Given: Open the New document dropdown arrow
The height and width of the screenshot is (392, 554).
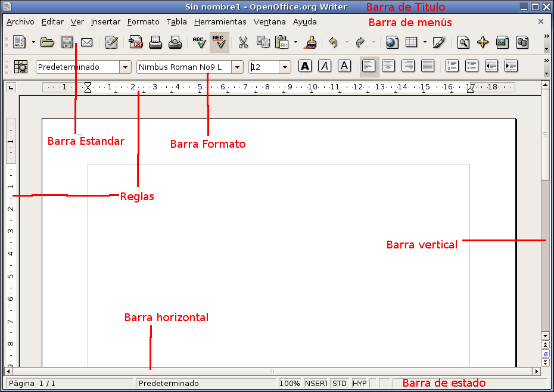Looking at the screenshot, I should pyautogui.click(x=33, y=42).
